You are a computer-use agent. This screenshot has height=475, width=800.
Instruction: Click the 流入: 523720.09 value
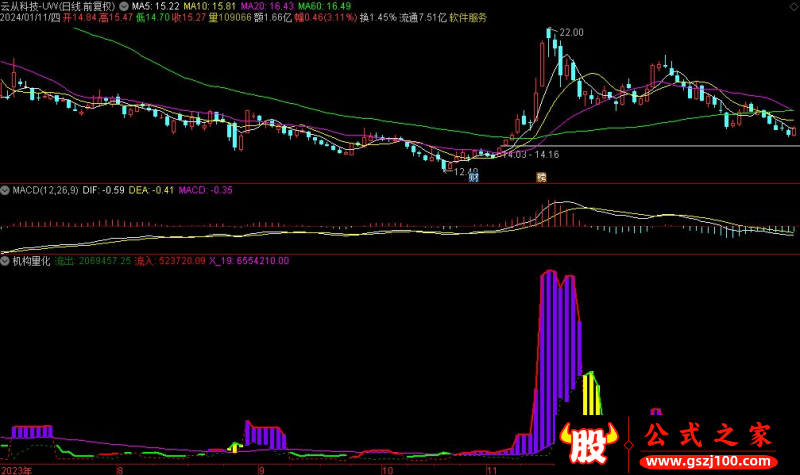pyautogui.click(x=170, y=261)
